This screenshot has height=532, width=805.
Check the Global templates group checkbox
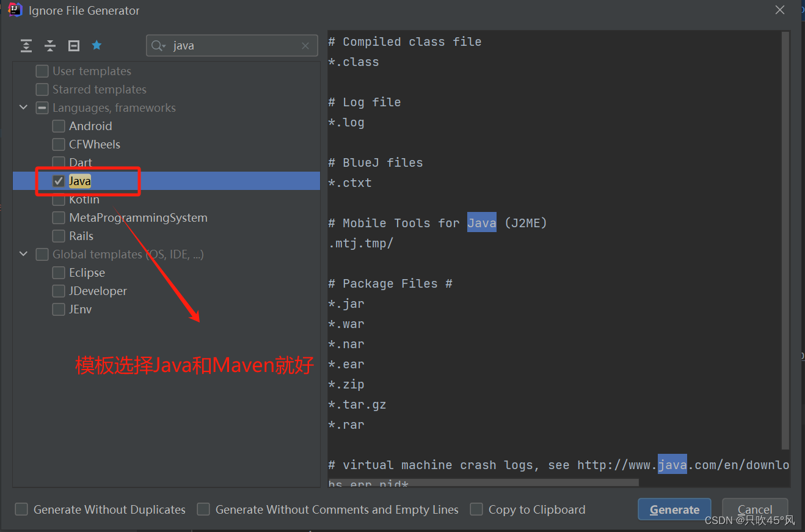[42, 255]
